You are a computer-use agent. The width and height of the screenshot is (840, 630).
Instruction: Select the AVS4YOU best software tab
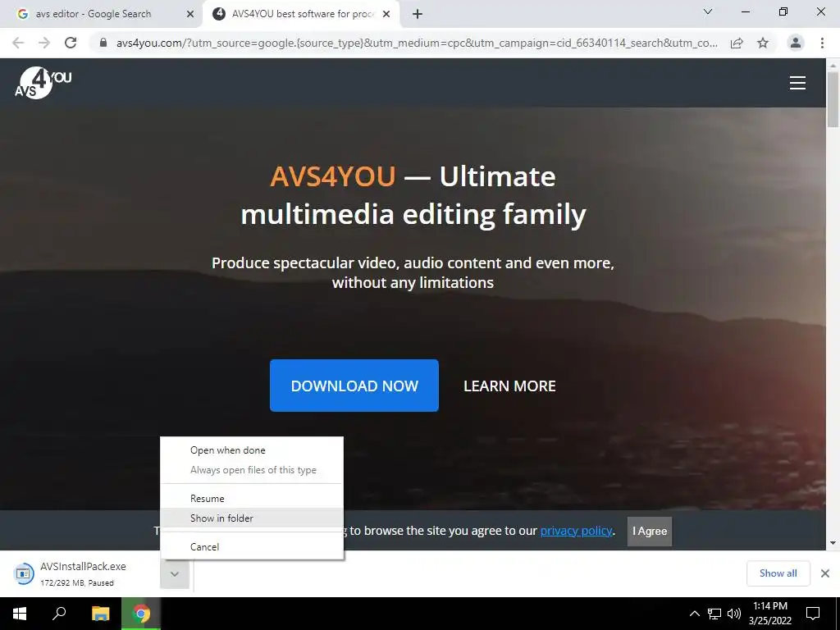[303, 14]
